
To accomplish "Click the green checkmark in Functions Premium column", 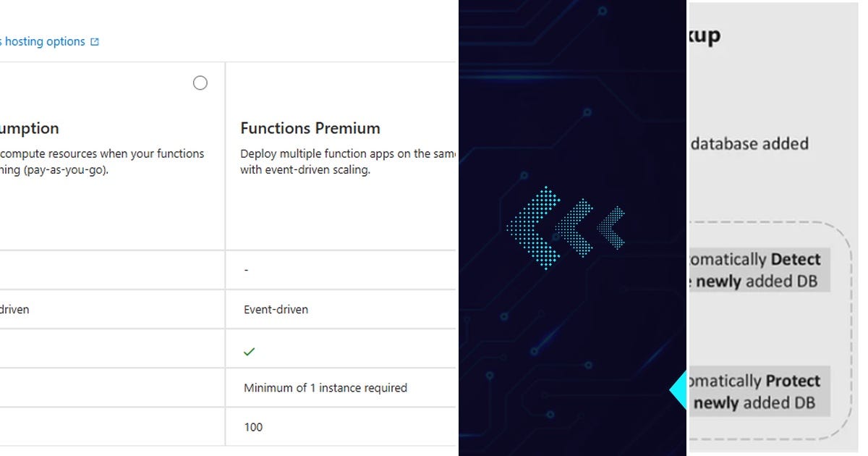I will (250, 352).
